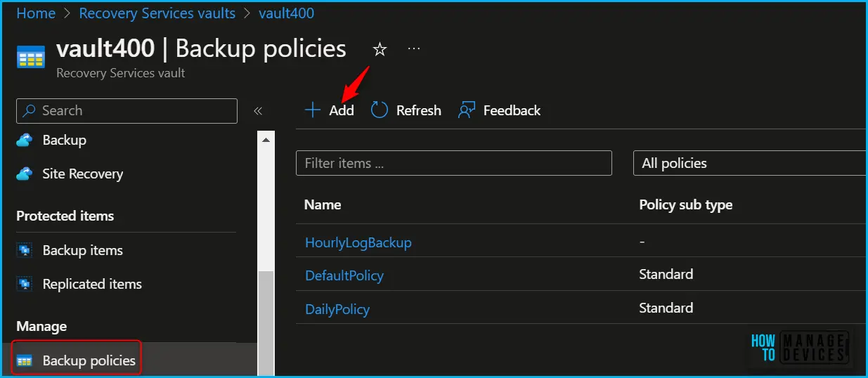Open Backup in the sidebar
Viewport: 868px width, 378px height.
[x=65, y=140]
